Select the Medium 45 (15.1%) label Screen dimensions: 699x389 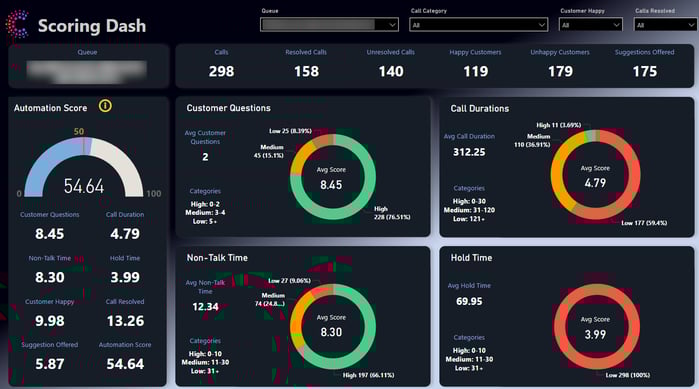(269, 151)
